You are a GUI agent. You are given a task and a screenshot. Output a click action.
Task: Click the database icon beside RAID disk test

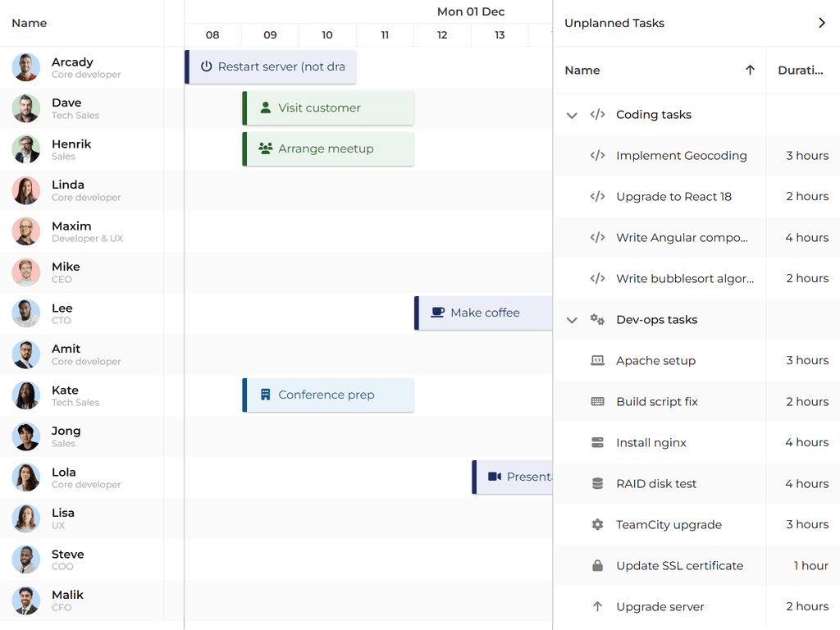pyautogui.click(x=597, y=483)
